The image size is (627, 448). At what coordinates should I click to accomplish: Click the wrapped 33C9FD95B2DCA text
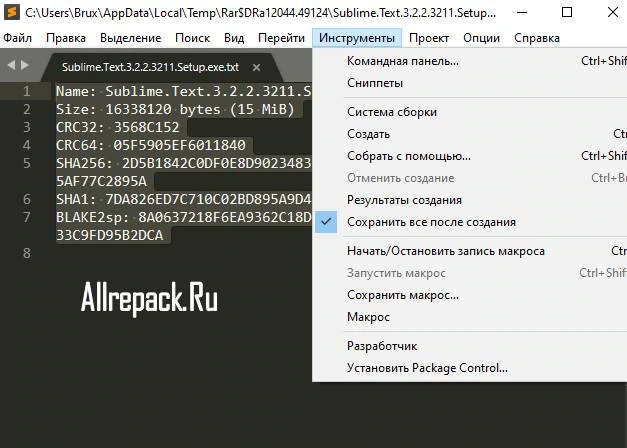[110, 235]
